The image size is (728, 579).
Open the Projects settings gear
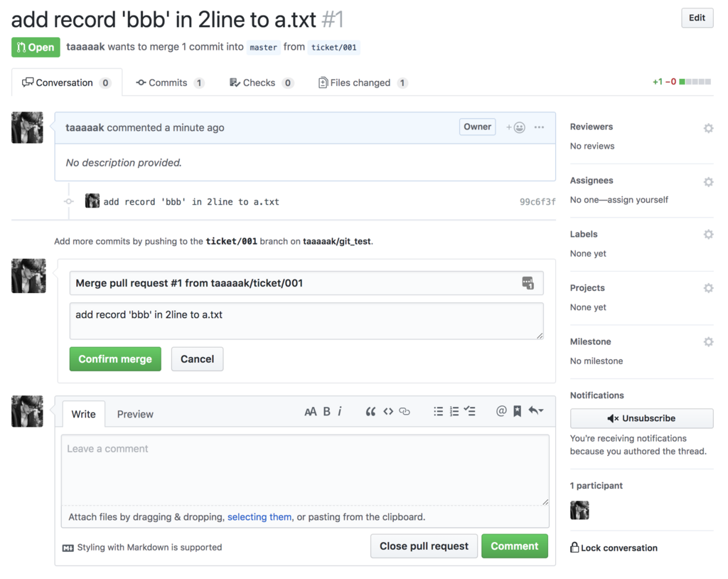pos(708,288)
